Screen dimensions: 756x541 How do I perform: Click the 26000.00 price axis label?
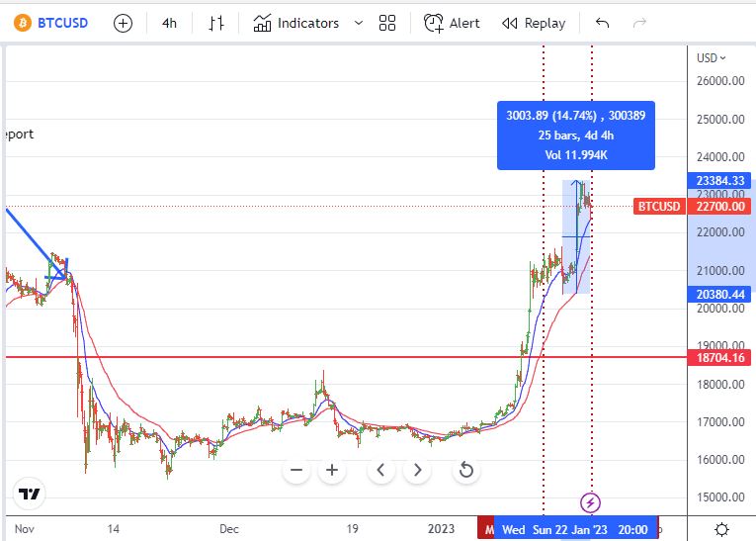click(720, 80)
